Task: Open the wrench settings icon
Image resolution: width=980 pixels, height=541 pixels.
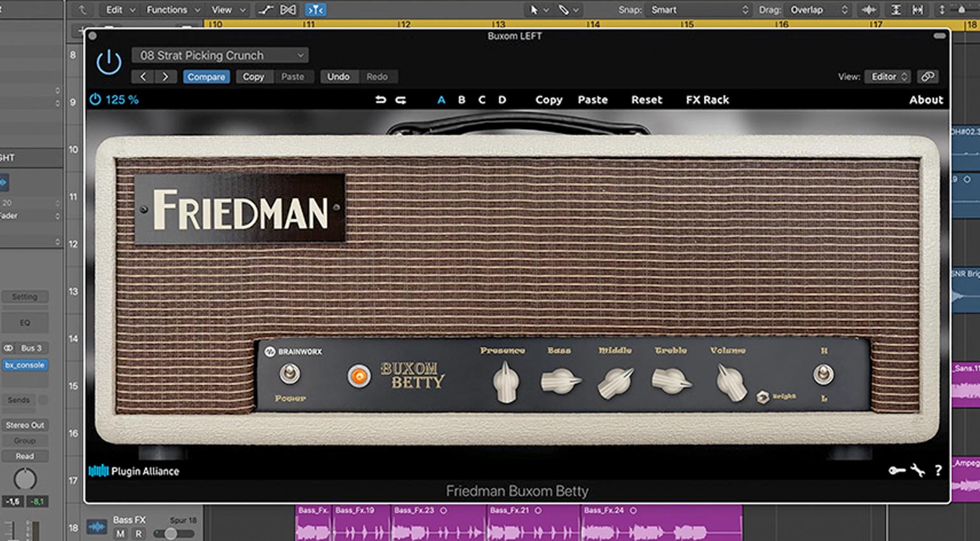Action: pyautogui.click(x=918, y=470)
